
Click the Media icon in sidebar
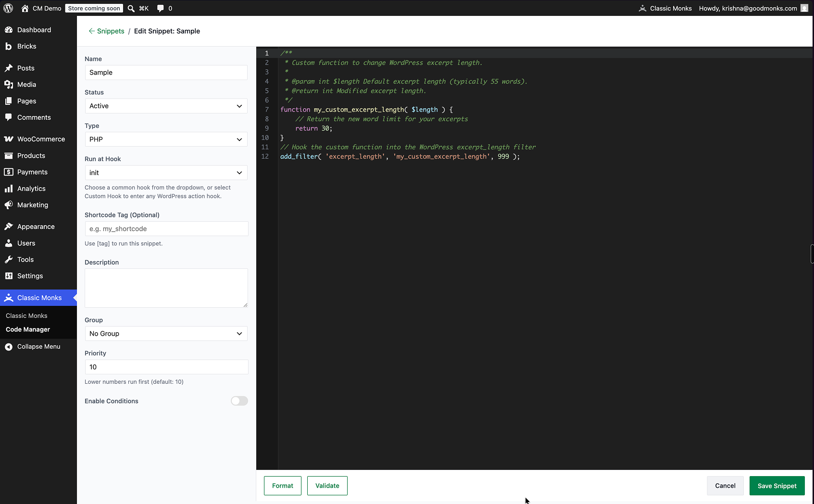point(9,85)
